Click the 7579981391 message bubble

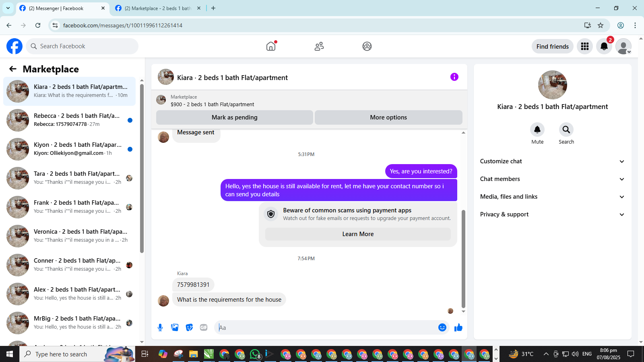coord(193,285)
